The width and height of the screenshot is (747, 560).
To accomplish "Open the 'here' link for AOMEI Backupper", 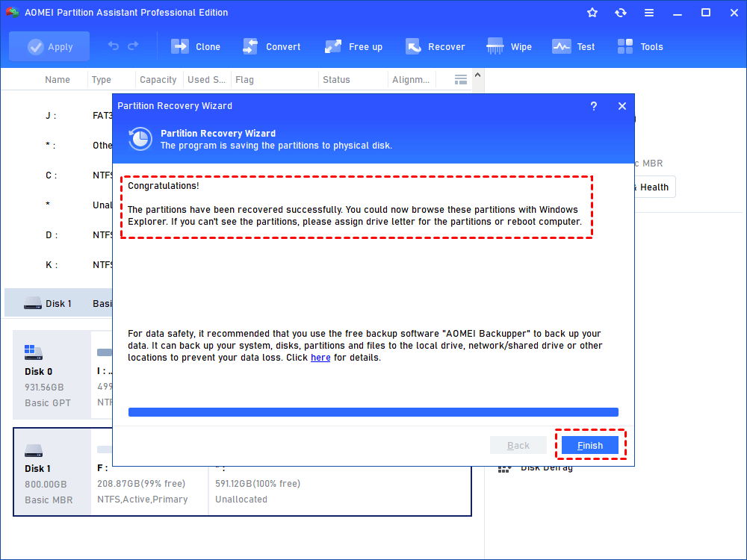I will (320, 358).
